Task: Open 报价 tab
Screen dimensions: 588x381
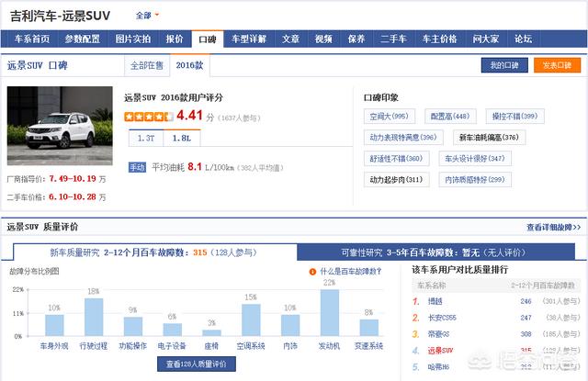Action: coord(175,39)
